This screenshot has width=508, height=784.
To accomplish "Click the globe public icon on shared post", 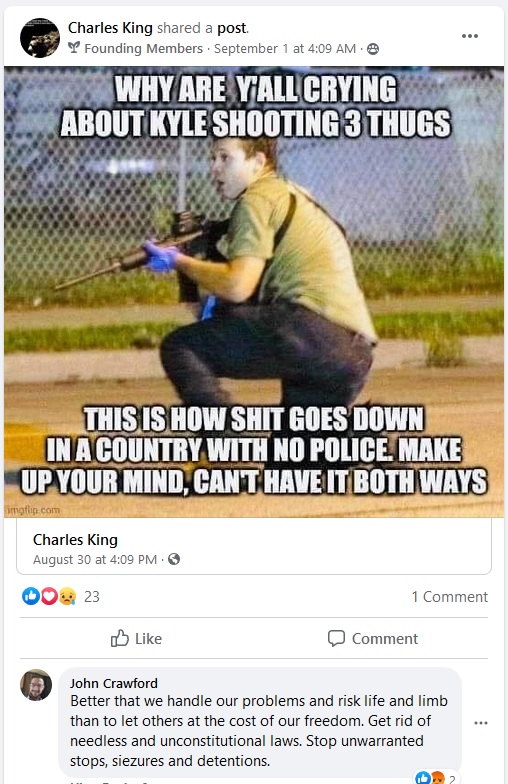I will pos(174,559).
